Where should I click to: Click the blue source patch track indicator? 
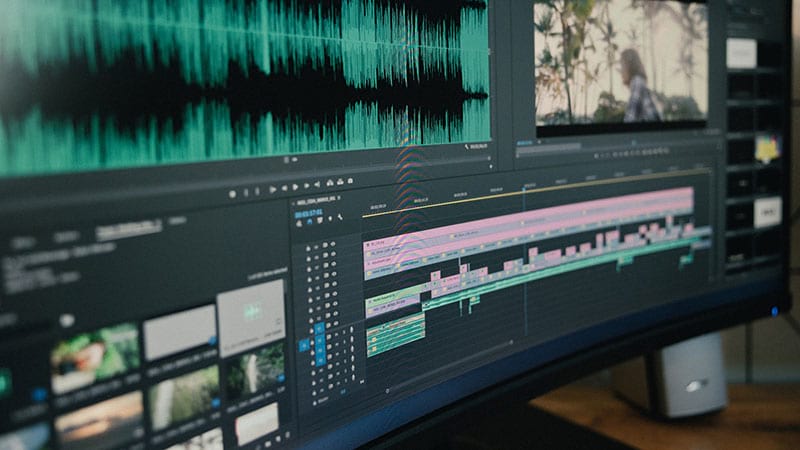click(304, 346)
